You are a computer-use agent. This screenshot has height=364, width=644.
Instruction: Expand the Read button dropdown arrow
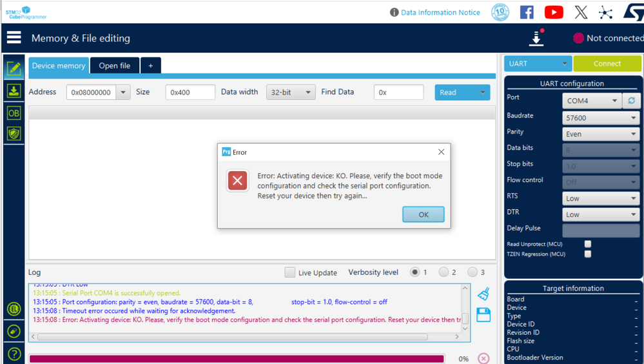tap(483, 92)
